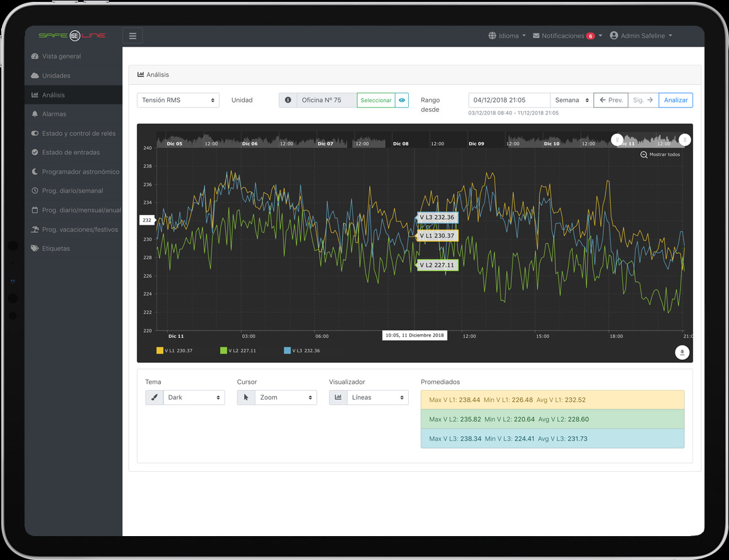The image size is (729, 560).
Task: Open Prog. vacaciones/festivos
Action: tap(74, 229)
